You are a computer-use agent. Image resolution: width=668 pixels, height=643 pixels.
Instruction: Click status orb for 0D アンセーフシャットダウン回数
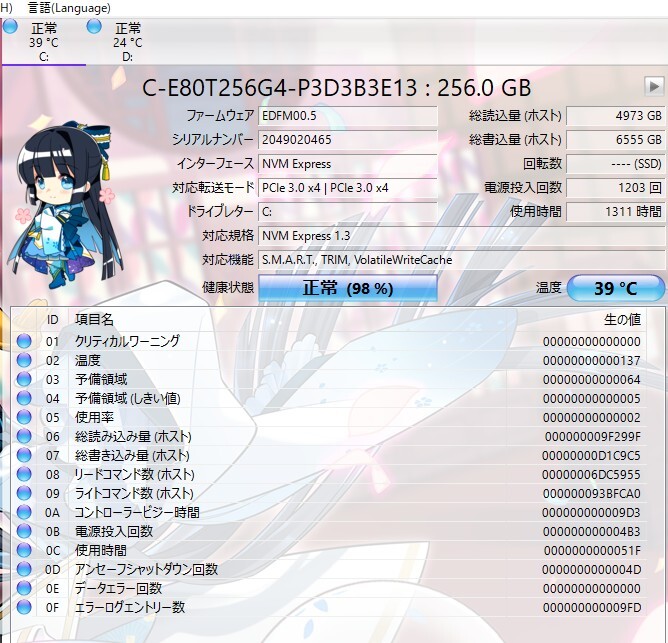pos(24,569)
